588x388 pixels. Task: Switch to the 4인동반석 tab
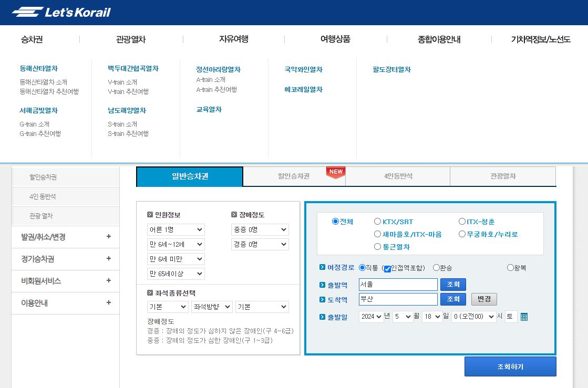click(x=398, y=176)
